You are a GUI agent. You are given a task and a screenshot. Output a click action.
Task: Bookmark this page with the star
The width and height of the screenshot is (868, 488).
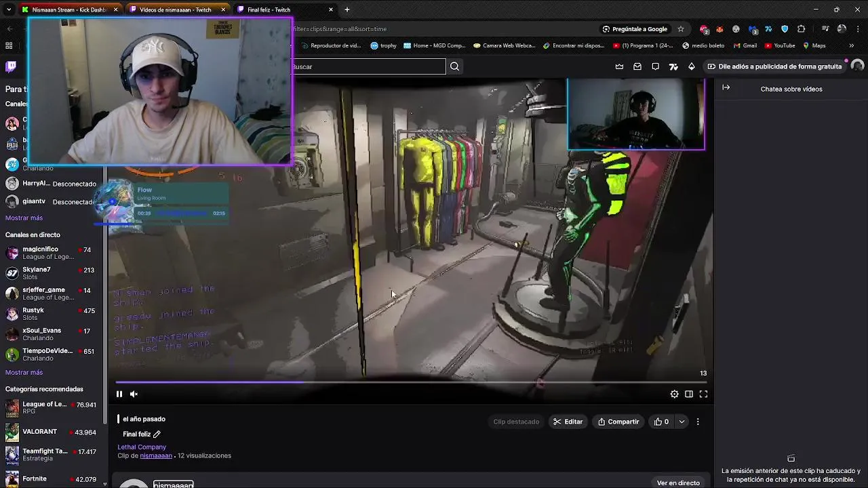point(681,29)
